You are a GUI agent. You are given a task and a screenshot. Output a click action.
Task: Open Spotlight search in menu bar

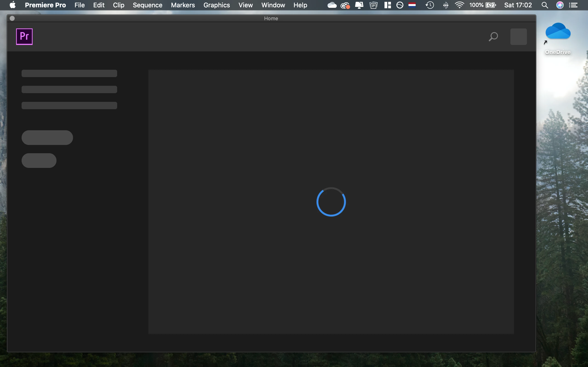coord(545,5)
